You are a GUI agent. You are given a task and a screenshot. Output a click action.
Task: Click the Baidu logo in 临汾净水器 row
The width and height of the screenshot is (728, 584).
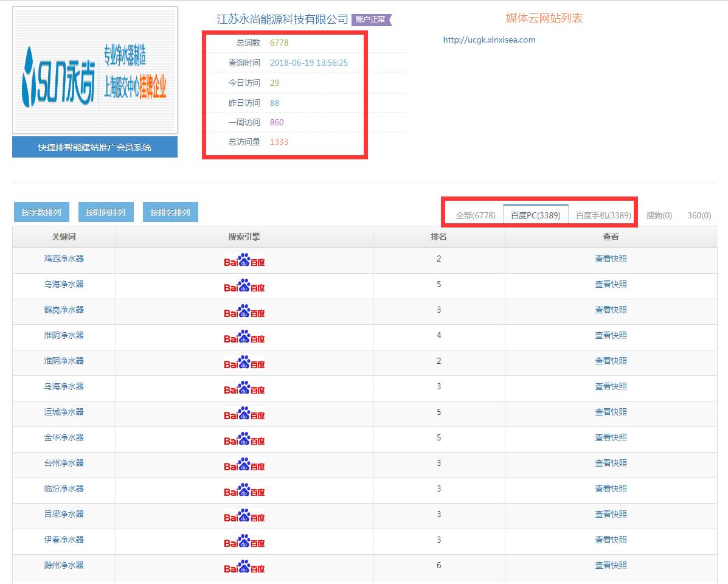coord(244,490)
